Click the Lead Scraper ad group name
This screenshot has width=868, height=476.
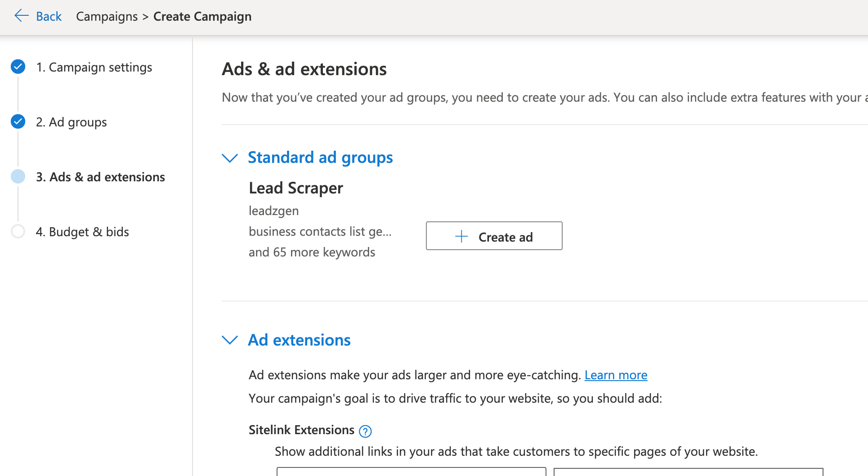[x=295, y=188]
